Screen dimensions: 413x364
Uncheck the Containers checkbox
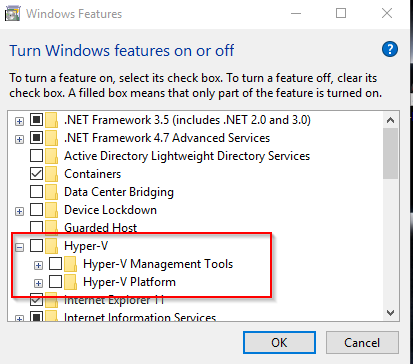(36, 173)
